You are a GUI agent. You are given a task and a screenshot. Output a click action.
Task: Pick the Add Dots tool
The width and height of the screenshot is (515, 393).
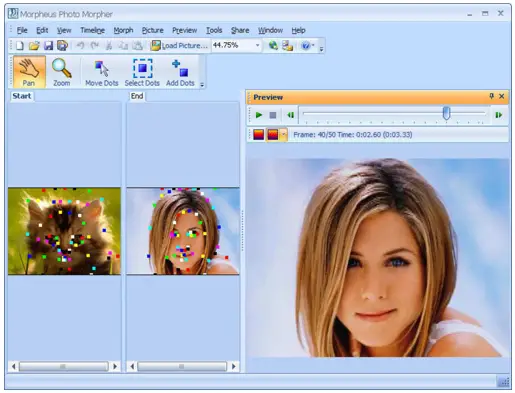coord(180,72)
